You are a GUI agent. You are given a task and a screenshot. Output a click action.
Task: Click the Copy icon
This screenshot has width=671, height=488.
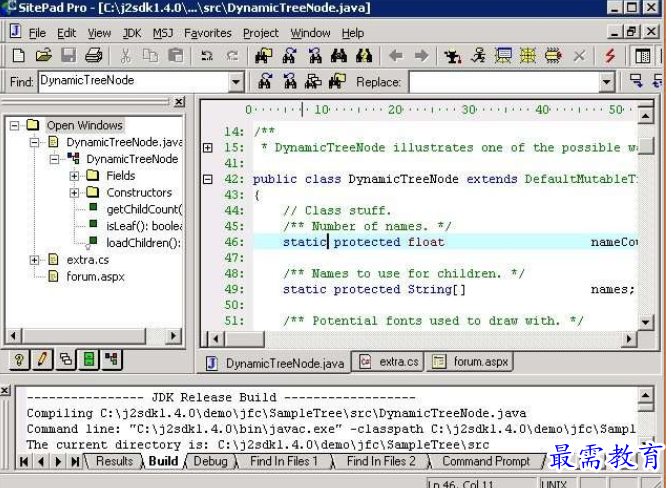click(x=150, y=56)
